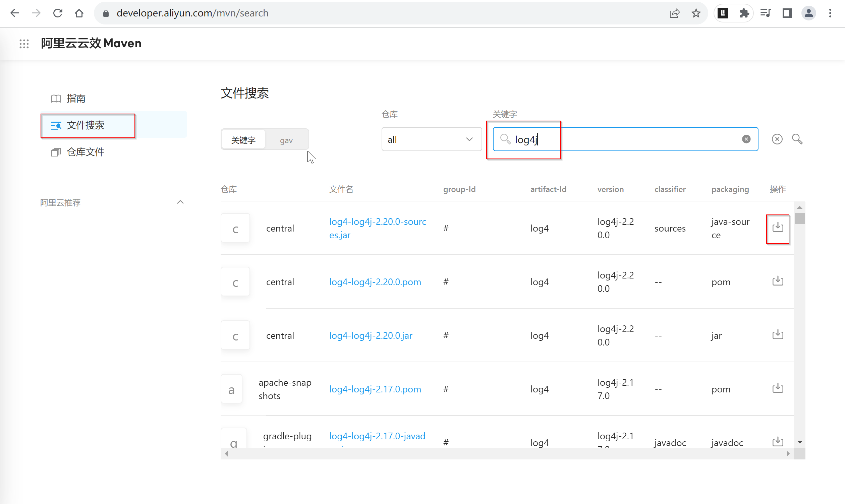Download log4-log4j-2.20.0.jar file
Viewport: 845px width, 504px height.
[778, 334]
